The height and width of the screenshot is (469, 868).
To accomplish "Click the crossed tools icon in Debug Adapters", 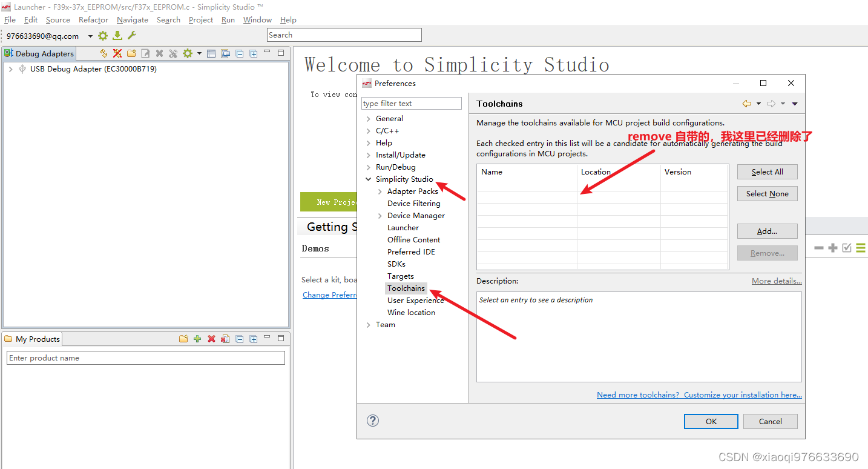I will pos(173,53).
